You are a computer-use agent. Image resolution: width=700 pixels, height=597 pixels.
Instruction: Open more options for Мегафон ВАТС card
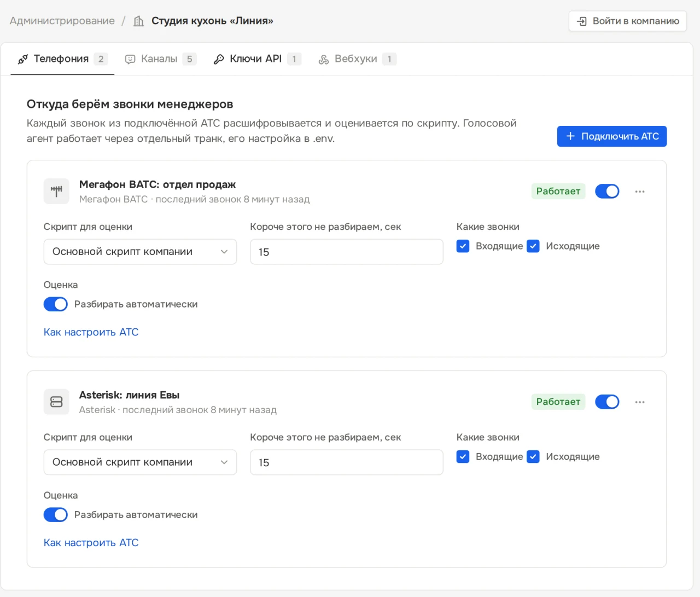tap(640, 192)
